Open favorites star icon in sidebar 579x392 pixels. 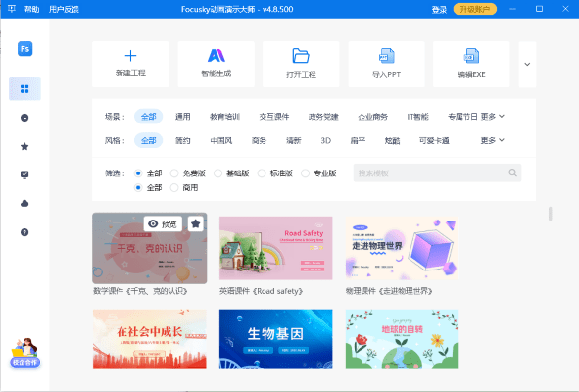point(24,146)
